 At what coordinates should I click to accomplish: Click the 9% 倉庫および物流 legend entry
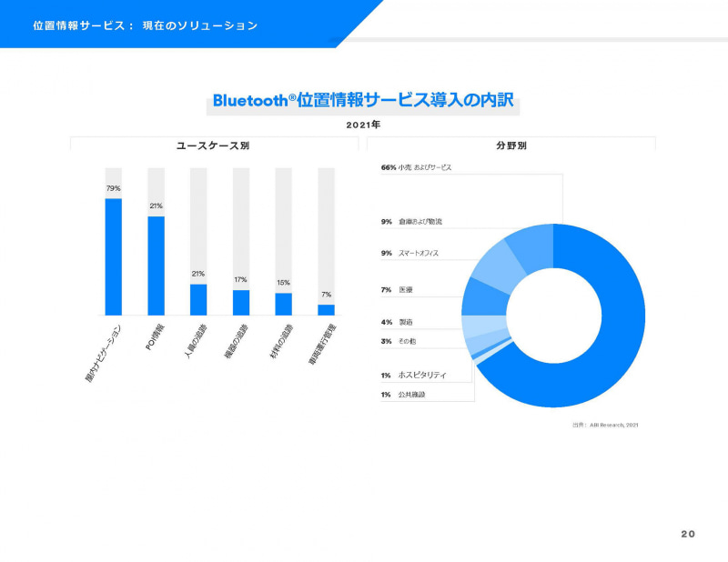coord(411,222)
